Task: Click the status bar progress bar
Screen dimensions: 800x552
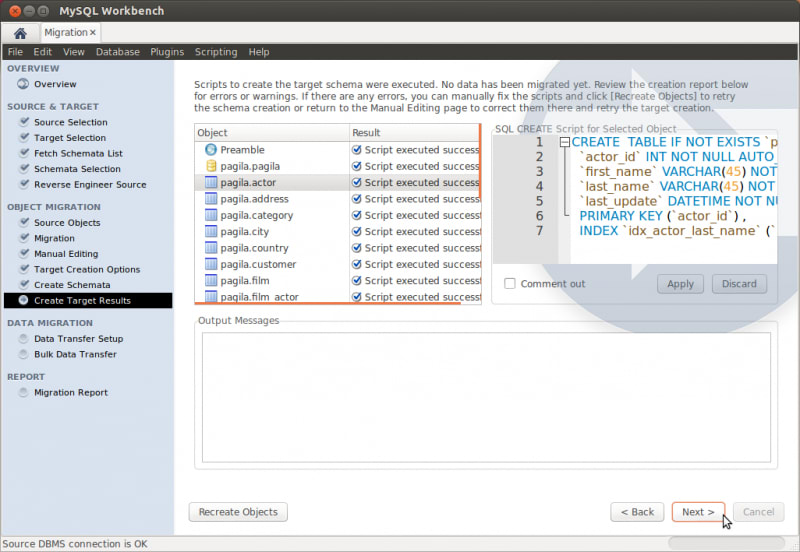Action: click(x=727, y=542)
